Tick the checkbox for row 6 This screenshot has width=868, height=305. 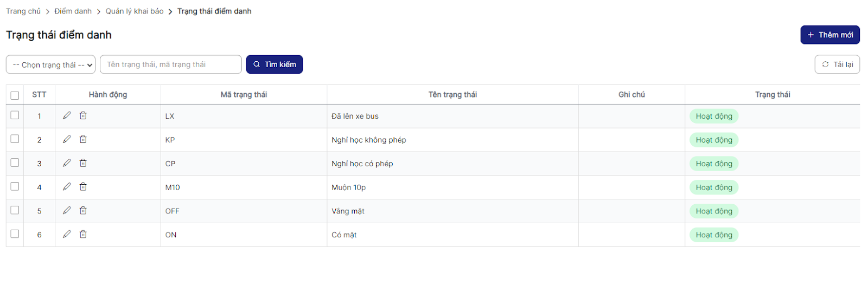click(x=15, y=234)
